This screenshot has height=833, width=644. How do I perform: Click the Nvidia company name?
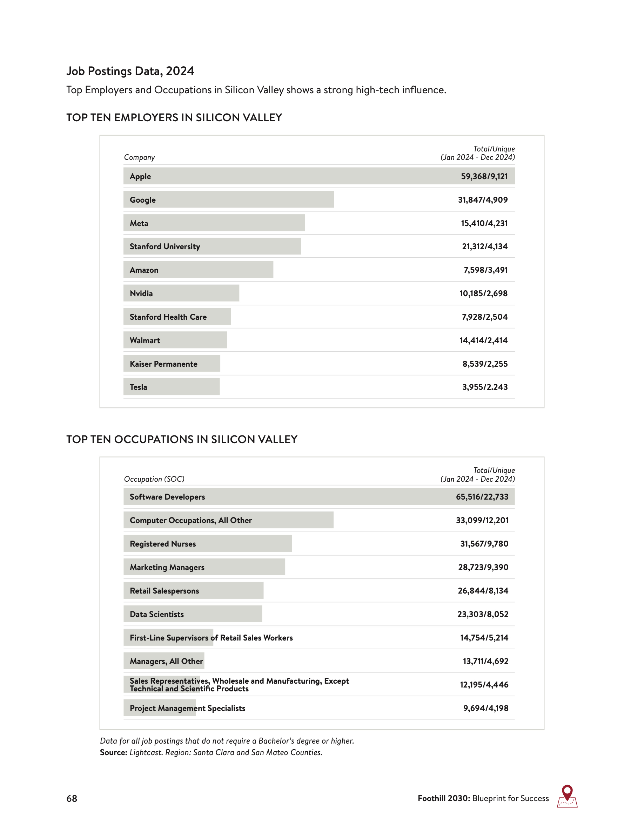coord(141,293)
